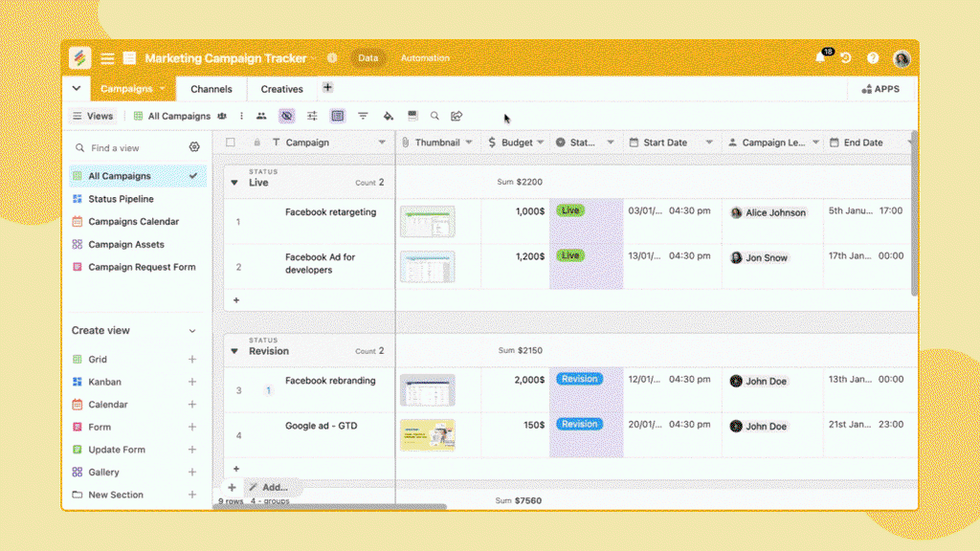The width and height of the screenshot is (980, 551).
Task: Open the revision history clock icon
Action: tap(846, 58)
